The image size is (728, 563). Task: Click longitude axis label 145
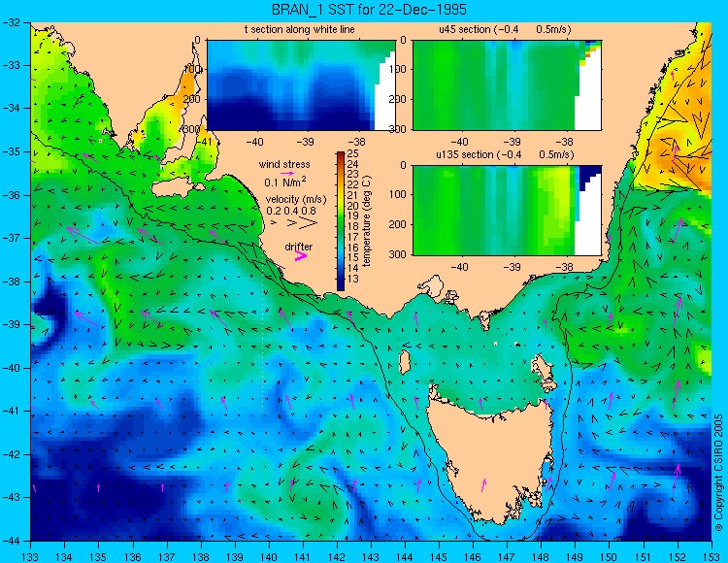point(439,556)
